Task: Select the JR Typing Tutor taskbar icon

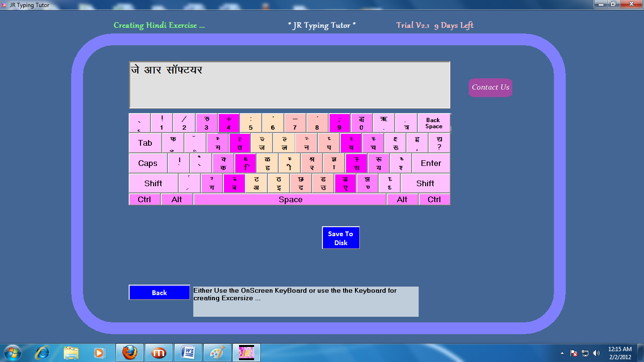Action: tap(247, 353)
